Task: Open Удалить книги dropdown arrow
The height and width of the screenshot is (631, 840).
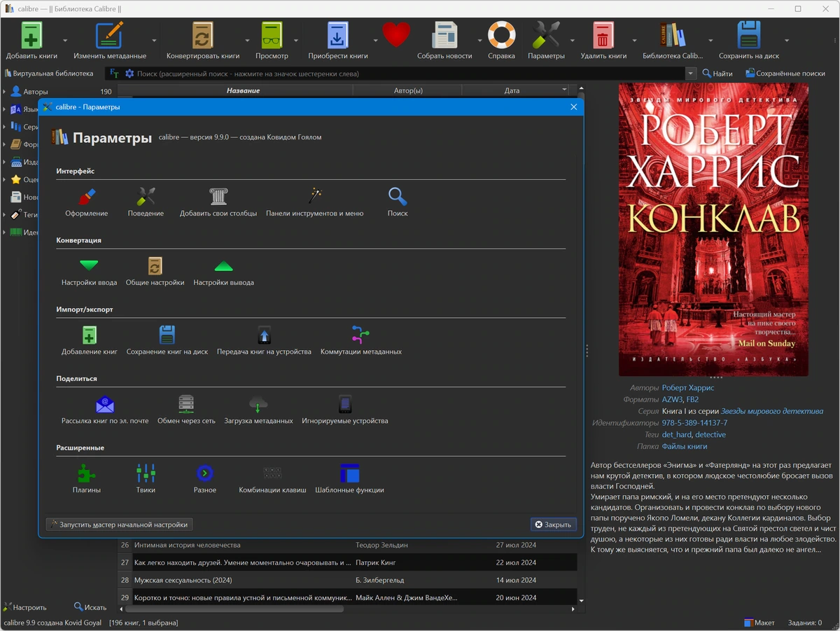Action: [x=634, y=41]
